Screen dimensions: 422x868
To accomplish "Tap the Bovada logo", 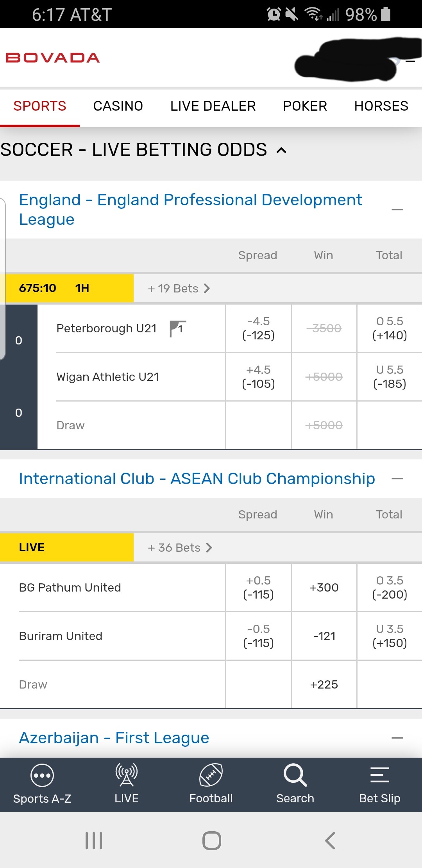I will coord(53,58).
